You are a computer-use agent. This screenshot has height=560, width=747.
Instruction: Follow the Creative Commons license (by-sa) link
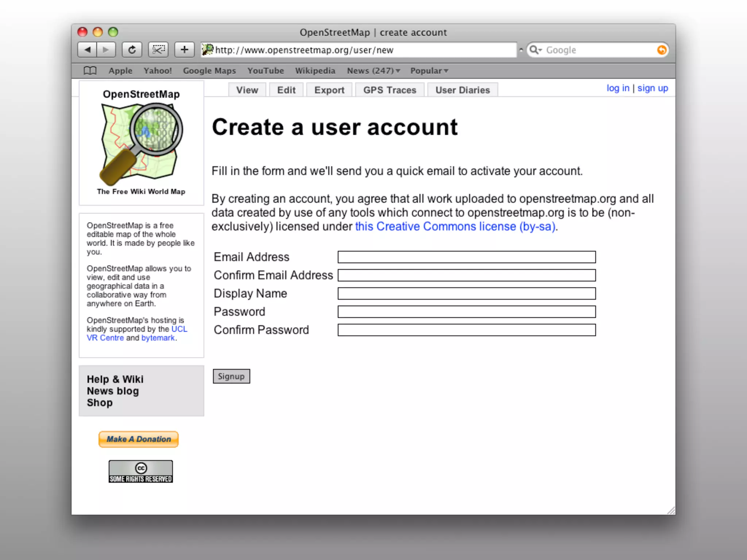click(x=455, y=226)
